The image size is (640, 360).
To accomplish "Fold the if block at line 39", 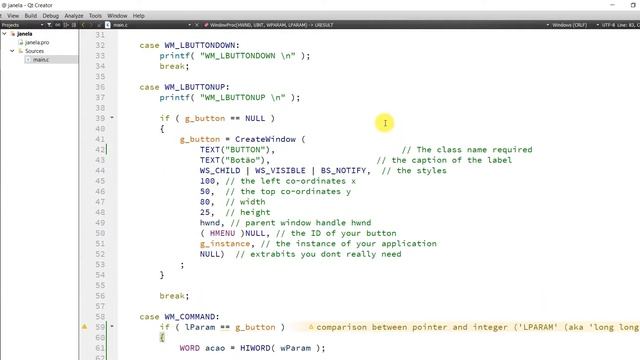I will (112, 118).
